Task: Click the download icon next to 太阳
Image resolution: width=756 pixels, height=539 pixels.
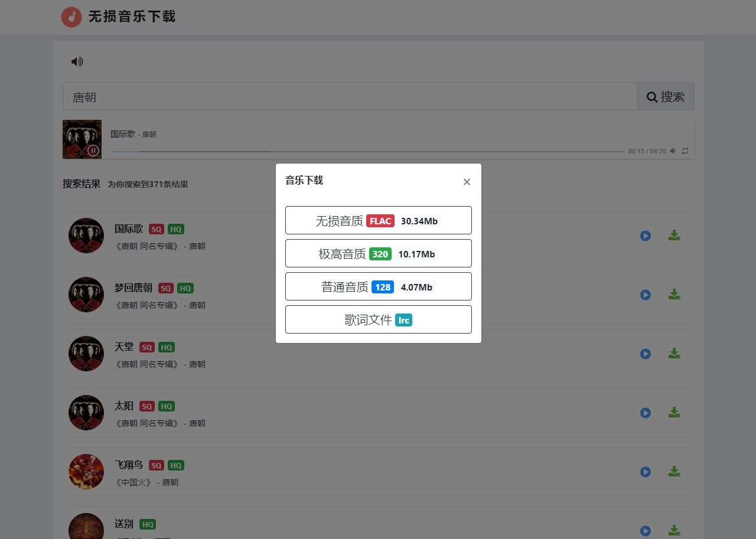Action: pos(674,412)
